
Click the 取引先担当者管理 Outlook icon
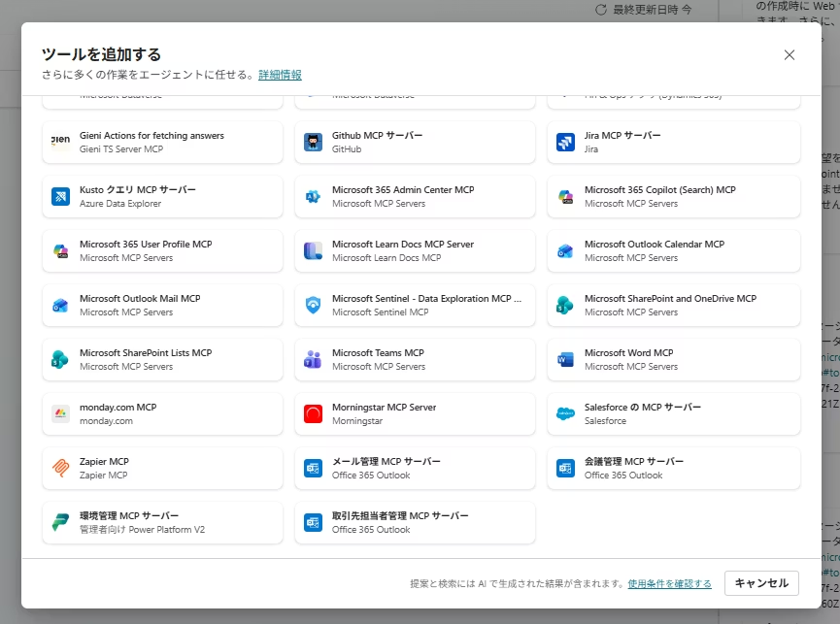[x=313, y=522]
